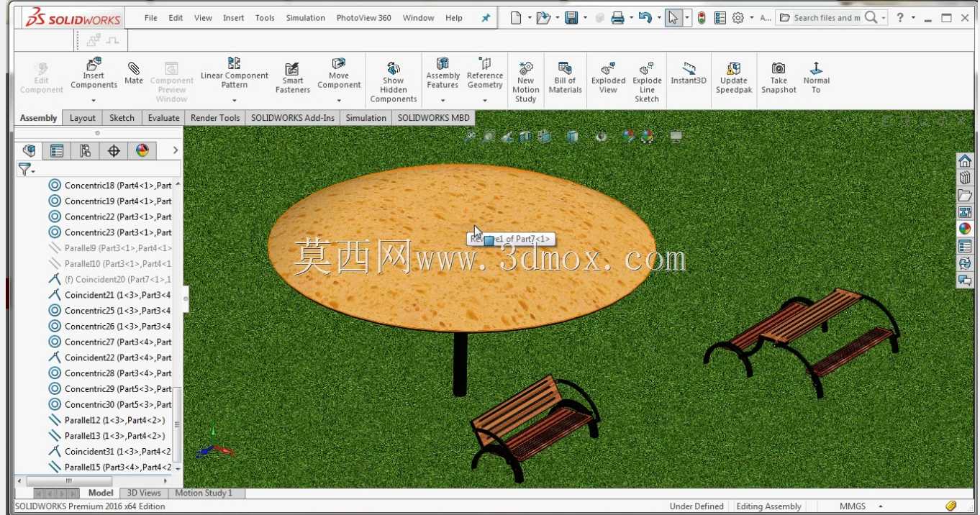
Task: Open Custom Properties task pane tab
Action: (965, 246)
